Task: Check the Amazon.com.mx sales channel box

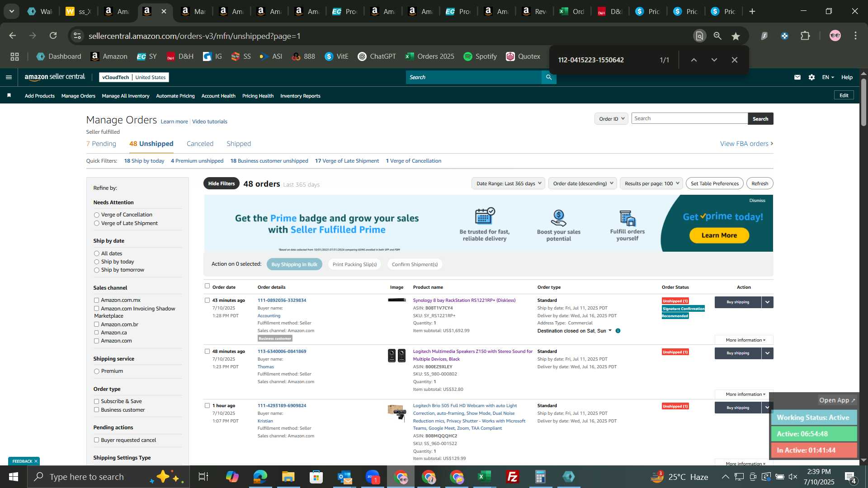Action: tap(96, 300)
